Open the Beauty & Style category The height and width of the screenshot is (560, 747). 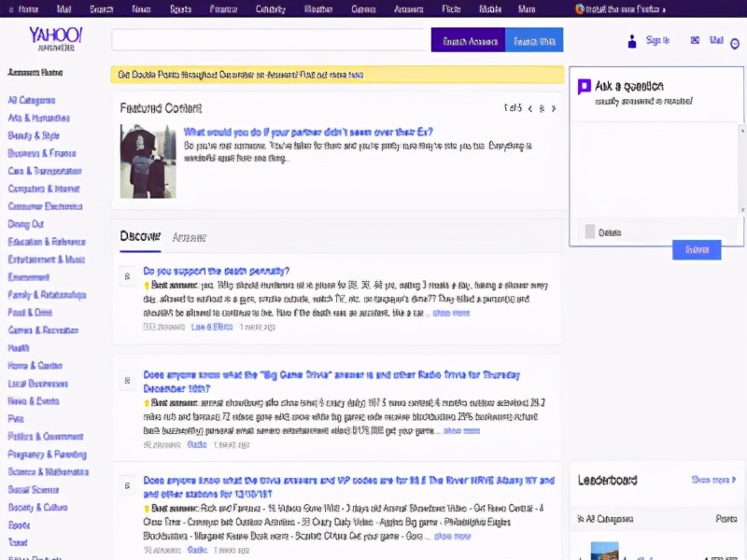click(x=34, y=135)
